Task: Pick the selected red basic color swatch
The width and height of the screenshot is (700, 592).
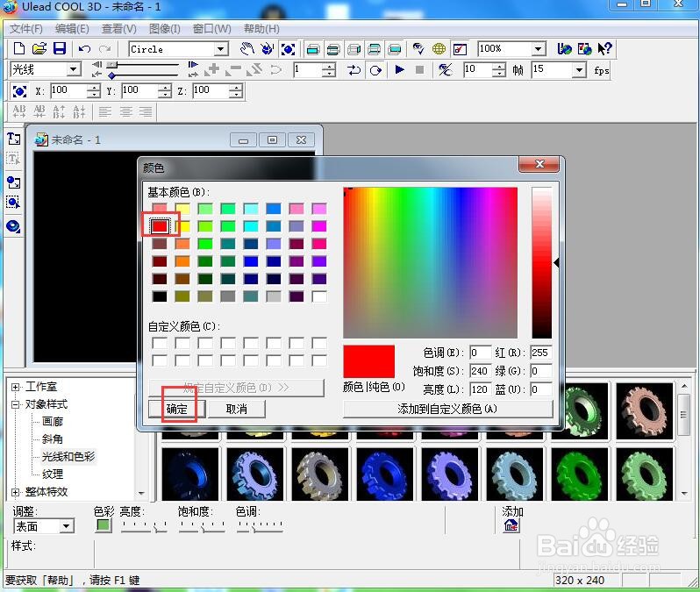Action: click(160, 226)
